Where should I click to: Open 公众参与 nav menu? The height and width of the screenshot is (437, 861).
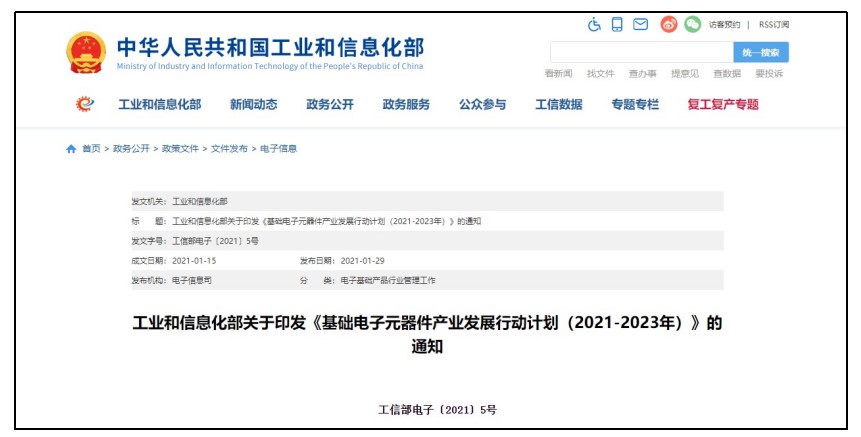pyautogui.click(x=483, y=104)
